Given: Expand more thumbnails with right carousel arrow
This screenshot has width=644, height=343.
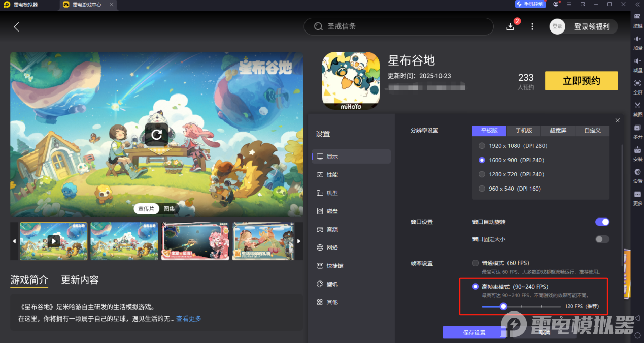Looking at the screenshot, I should (298, 241).
